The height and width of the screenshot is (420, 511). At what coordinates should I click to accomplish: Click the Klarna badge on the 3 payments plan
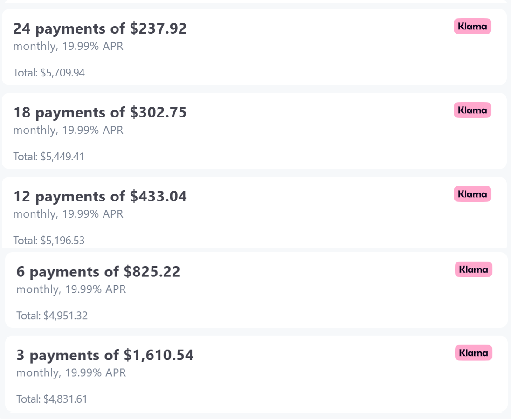474,353
